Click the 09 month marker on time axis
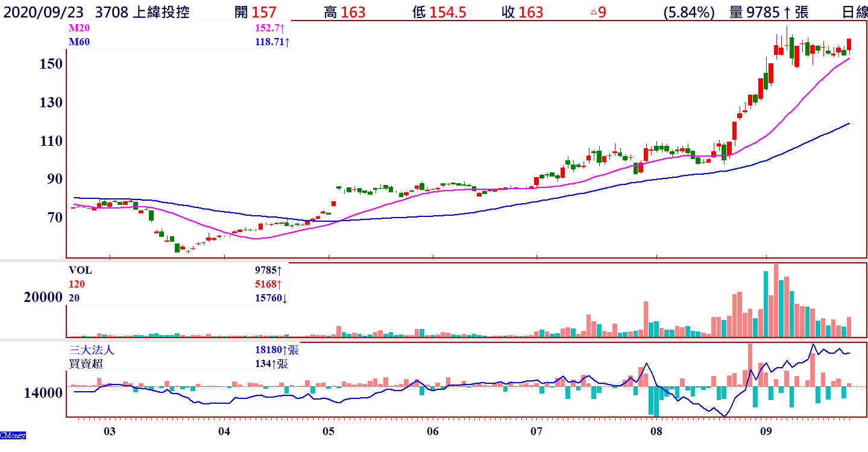The image size is (868, 452). [x=766, y=432]
